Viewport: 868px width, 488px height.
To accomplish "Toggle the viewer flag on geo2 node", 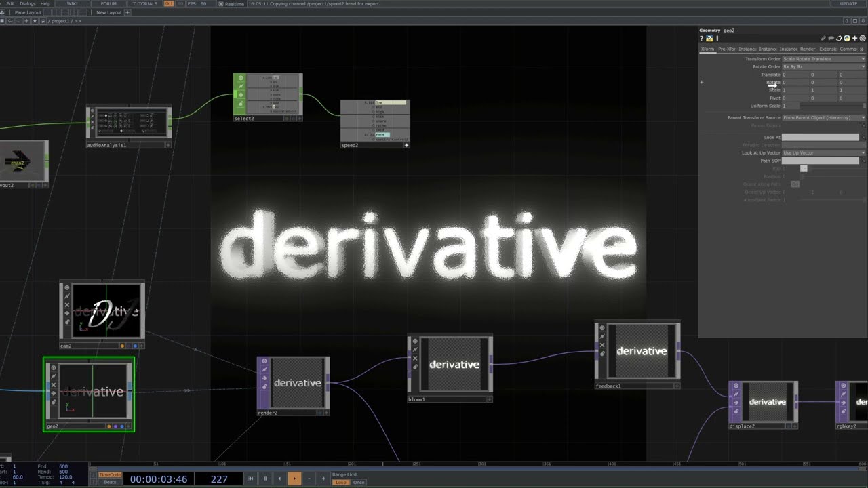I will (x=54, y=367).
